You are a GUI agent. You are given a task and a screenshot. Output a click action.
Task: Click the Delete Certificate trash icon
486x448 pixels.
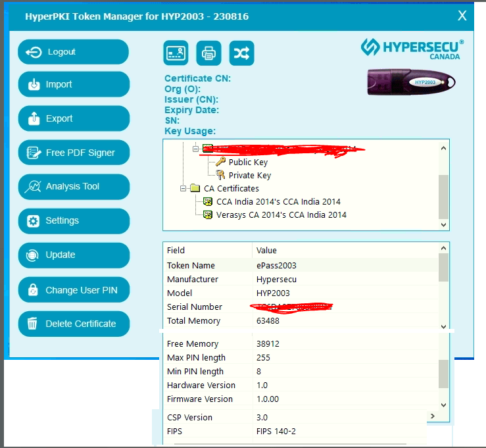32,324
